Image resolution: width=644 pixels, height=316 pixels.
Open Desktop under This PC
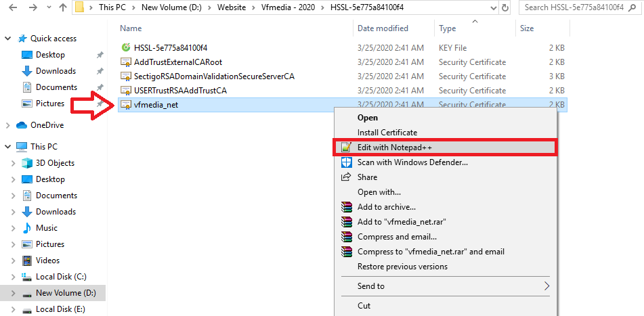point(50,179)
